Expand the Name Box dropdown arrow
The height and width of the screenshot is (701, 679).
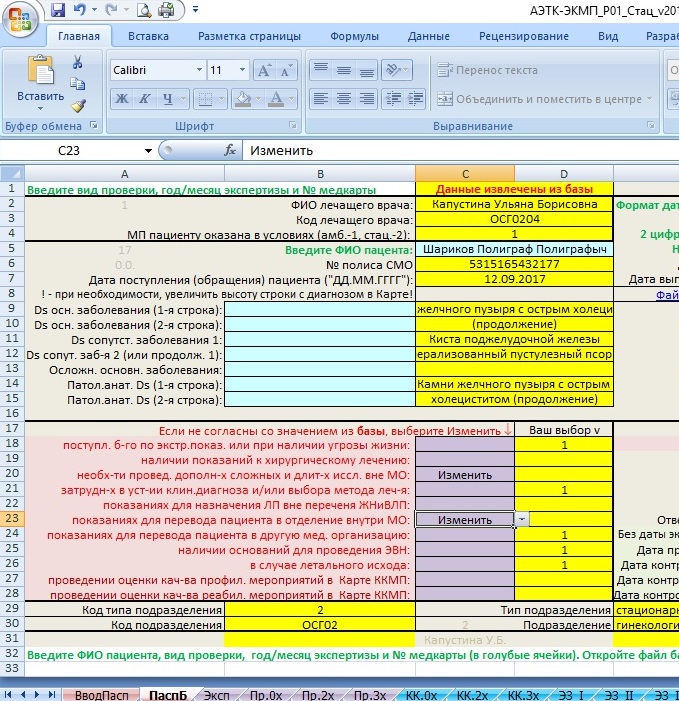pos(148,151)
